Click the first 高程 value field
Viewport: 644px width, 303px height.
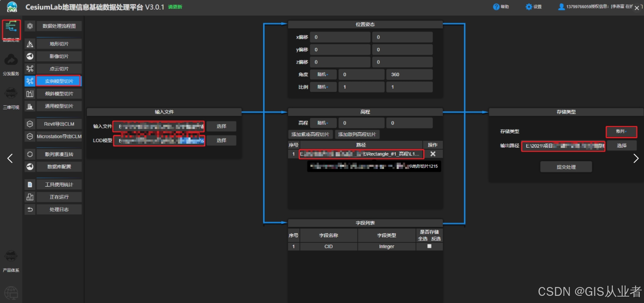361,123
